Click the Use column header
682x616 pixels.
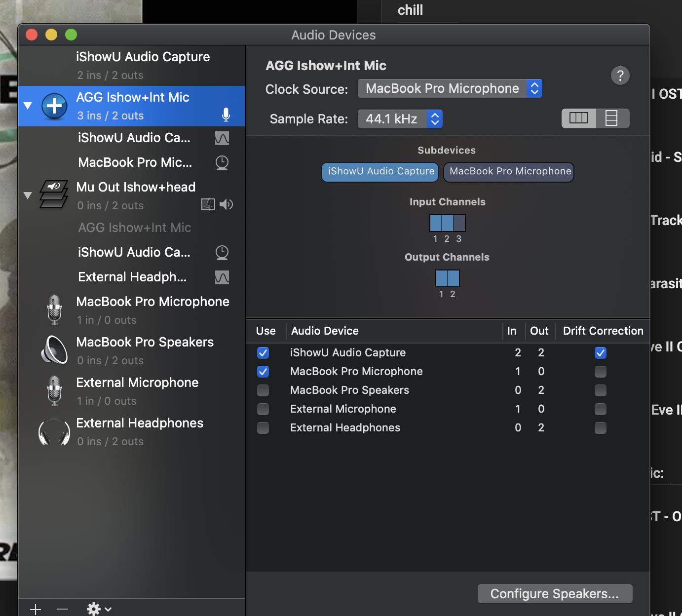266,331
